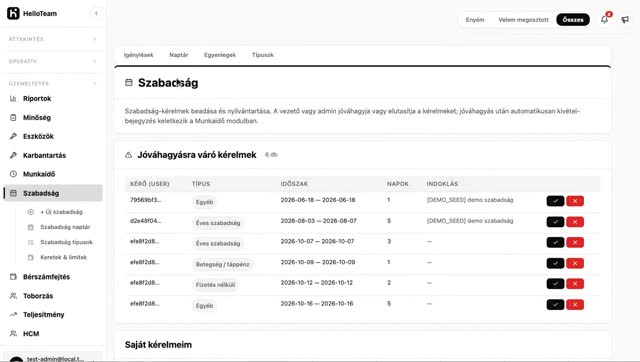Screen dimensions: 640x362
Task: Click the plus icon for Új szabadság
Action: click(31, 212)
